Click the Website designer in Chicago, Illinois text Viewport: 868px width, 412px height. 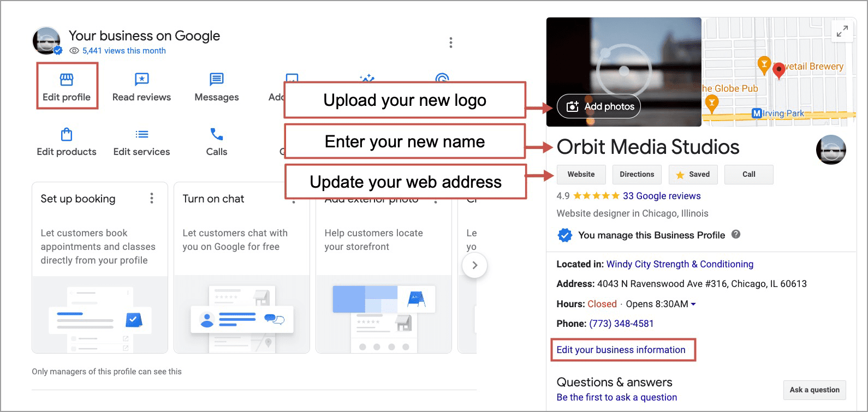coord(632,213)
